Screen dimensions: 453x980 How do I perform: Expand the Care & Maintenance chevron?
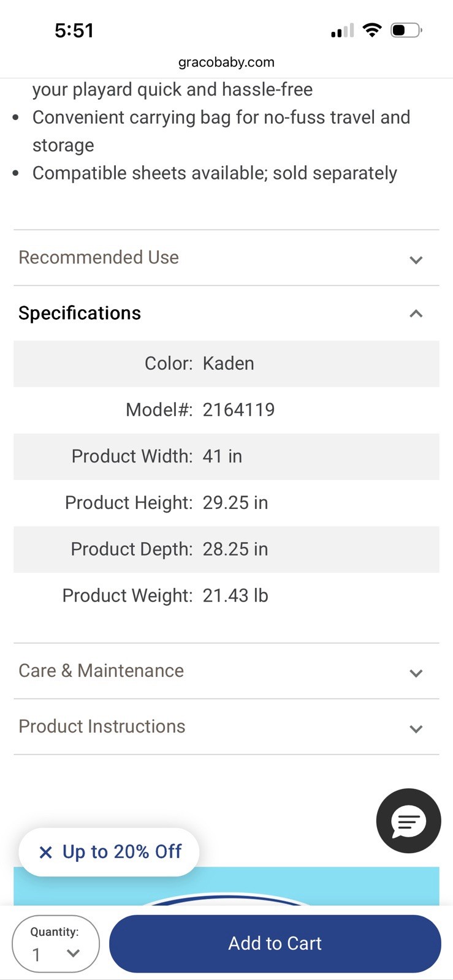pos(416,673)
